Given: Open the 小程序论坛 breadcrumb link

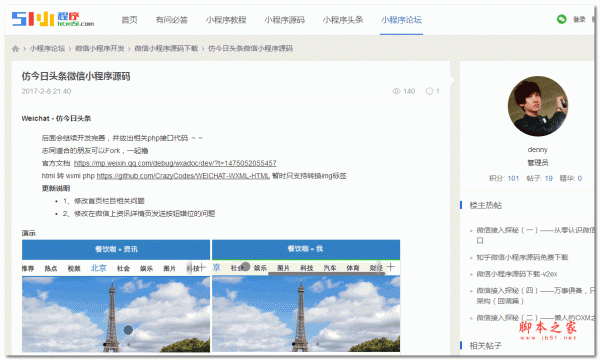Looking at the screenshot, I should pyautogui.click(x=47, y=49).
